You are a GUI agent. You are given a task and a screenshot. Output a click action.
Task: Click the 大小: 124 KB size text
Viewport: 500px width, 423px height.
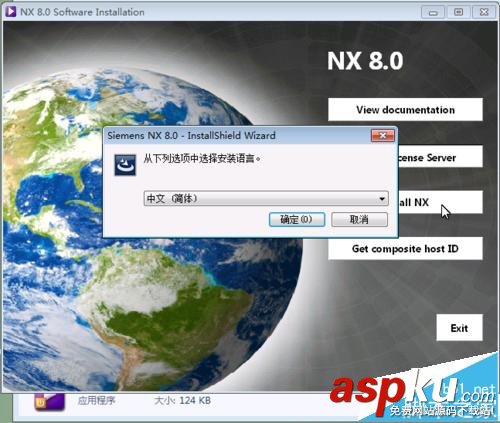point(182,400)
